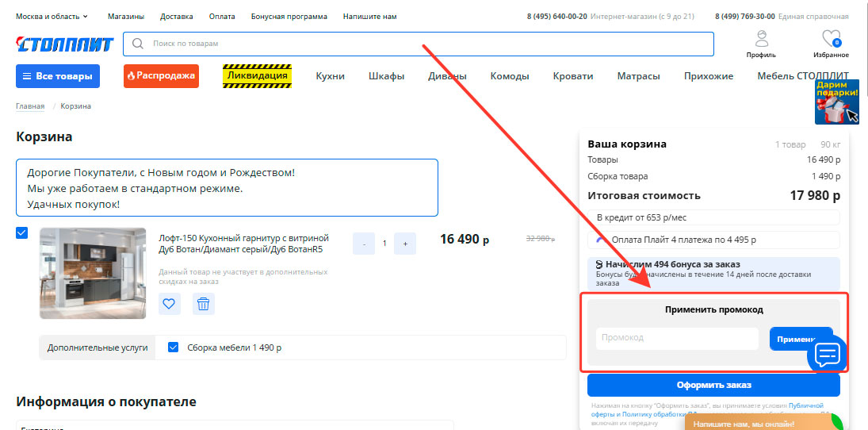Click Применить promo code button
The image size is (868, 430).
[801, 339]
